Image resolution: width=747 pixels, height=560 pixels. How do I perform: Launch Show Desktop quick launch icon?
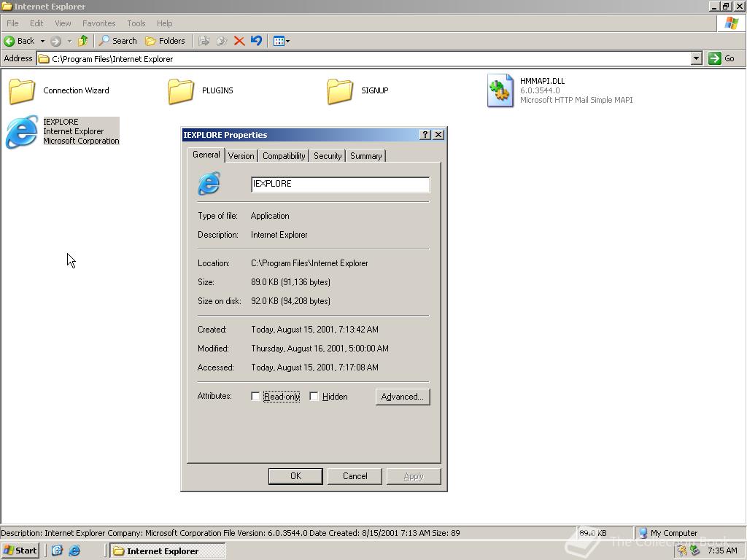[57, 551]
